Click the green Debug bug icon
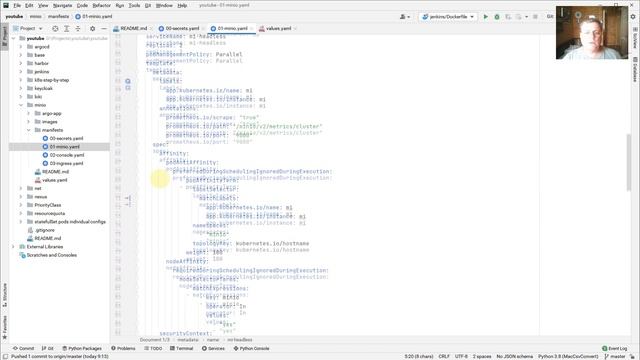The height and width of the screenshot is (360, 640). tap(497, 17)
